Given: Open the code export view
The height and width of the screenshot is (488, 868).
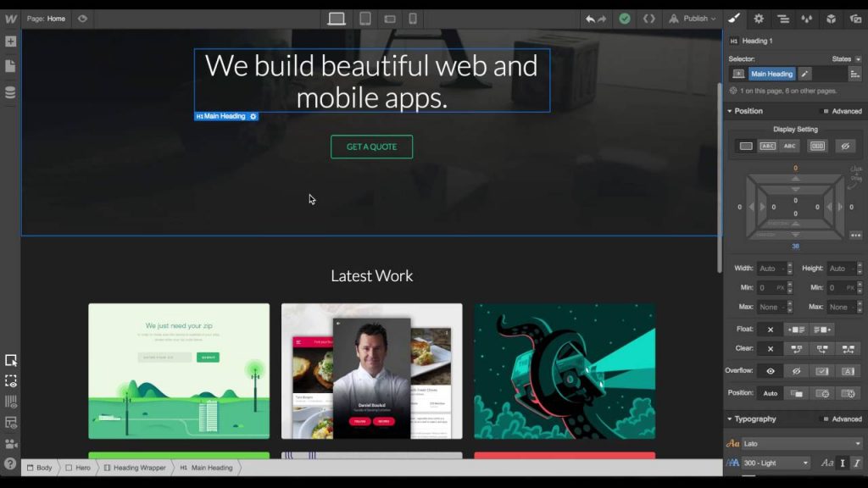Looking at the screenshot, I should click(x=649, y=17).
